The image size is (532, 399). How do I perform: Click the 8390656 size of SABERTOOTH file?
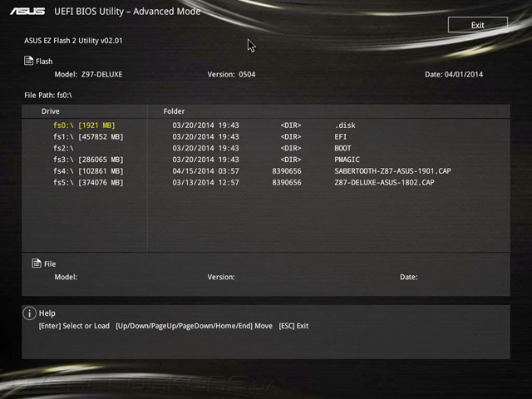coord(287,171)
